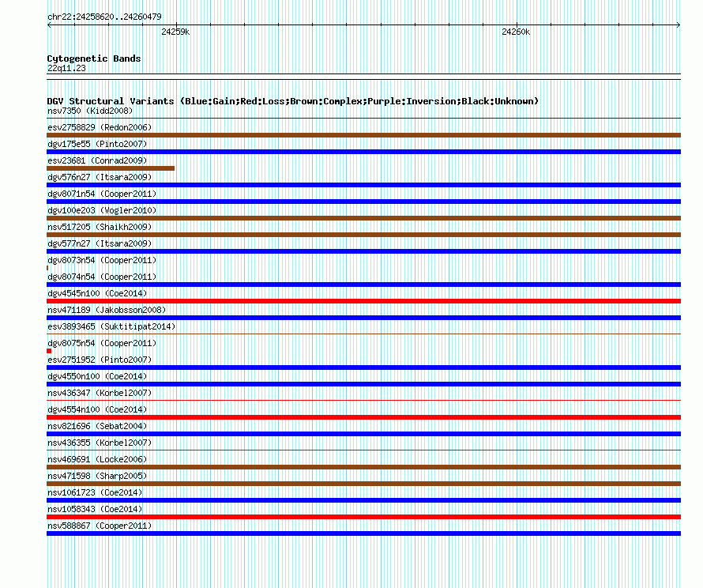Open variant dgv4554n100 (Coe2014)

(97, 409)
